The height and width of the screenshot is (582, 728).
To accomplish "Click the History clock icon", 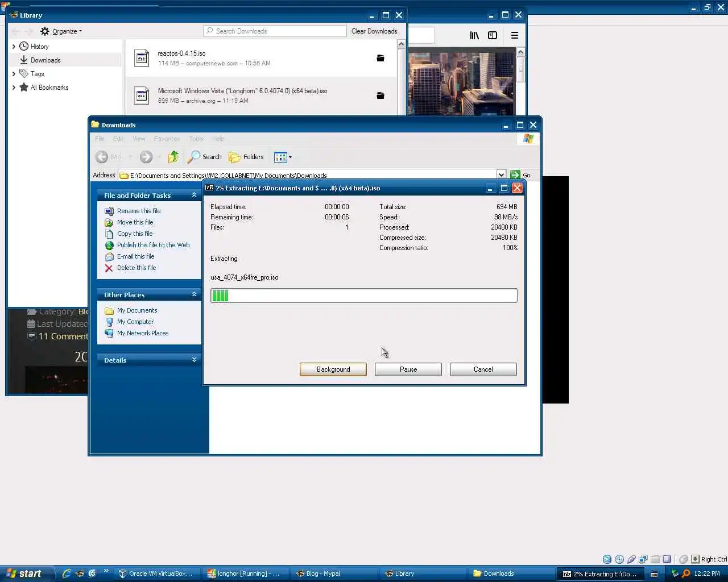I will [24, 47].
